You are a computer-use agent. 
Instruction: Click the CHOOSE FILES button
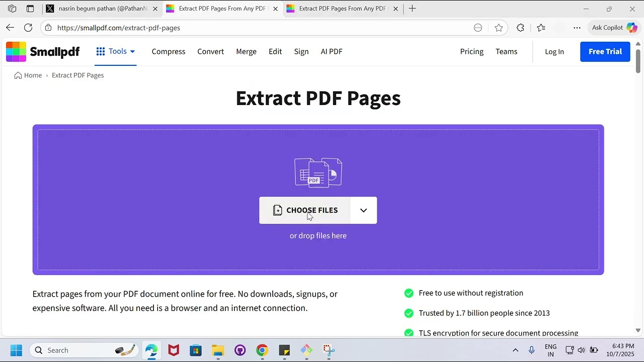coord(304,210)
